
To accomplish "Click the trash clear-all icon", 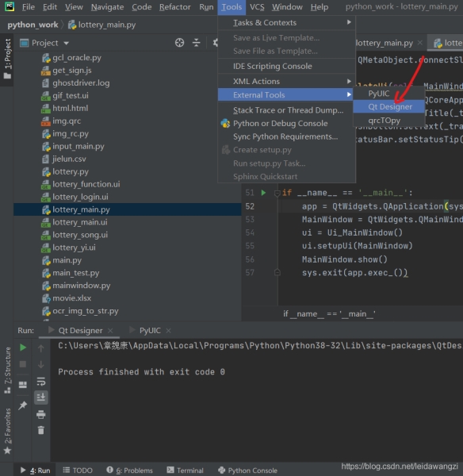I will coord(41,430).
